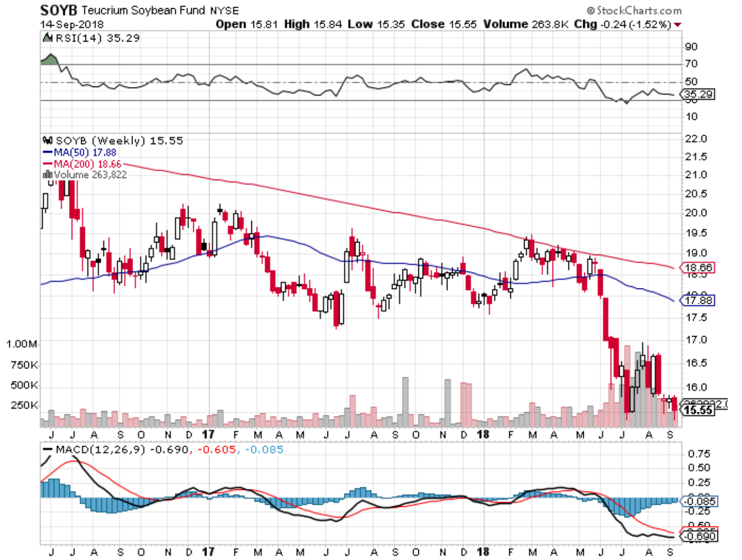
Task: Click the "MA(50) 17.88" legend label
Action: coord(85,152)
